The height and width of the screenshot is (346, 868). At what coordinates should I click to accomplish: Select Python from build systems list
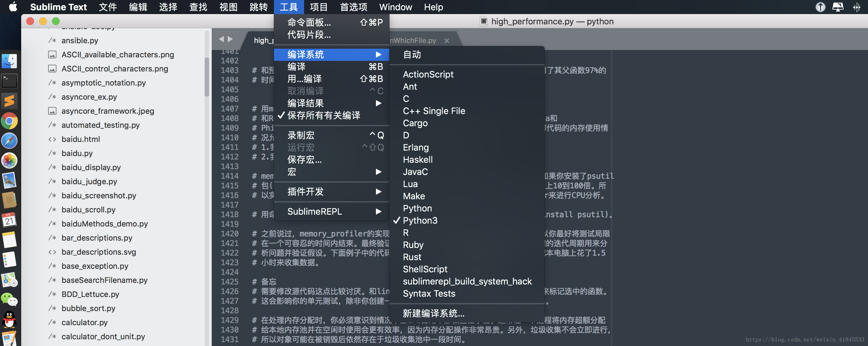tap(417, 208)
